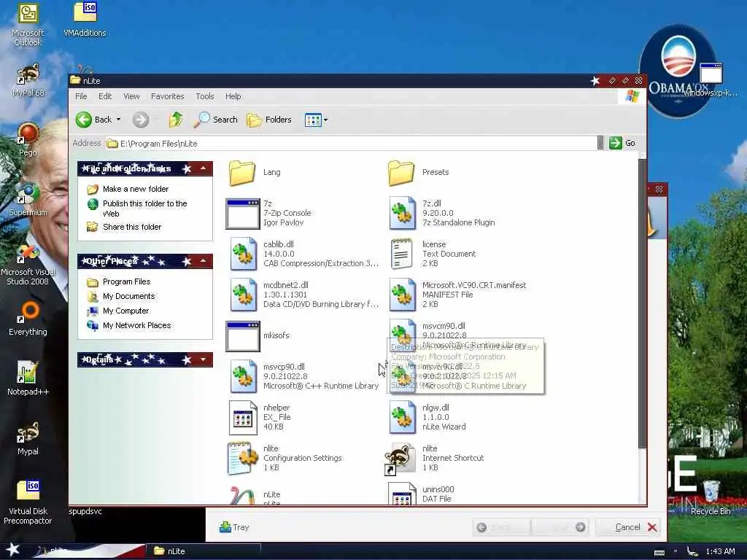Select the nlite Internet Shortcut icon
This screenshot has height=560, width=747.
pyautogui.click(x=400, y=458)
